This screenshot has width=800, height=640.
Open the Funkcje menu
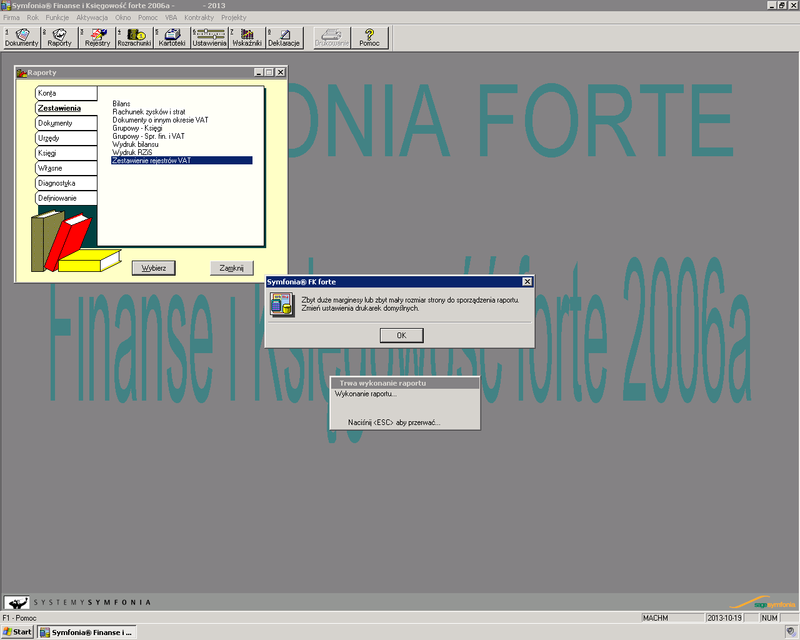[57, 17]
